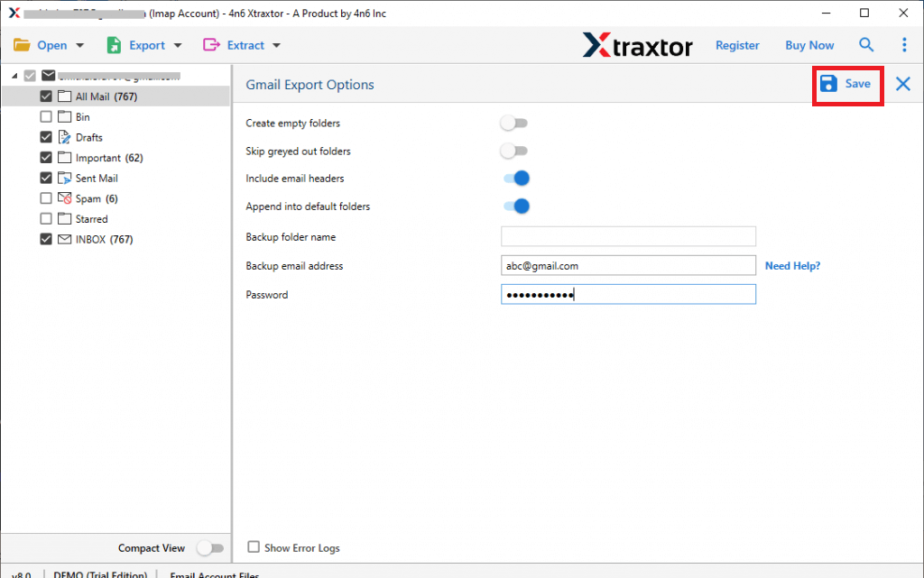
Task: Collapse the mail account tree node
Action: 14,76
